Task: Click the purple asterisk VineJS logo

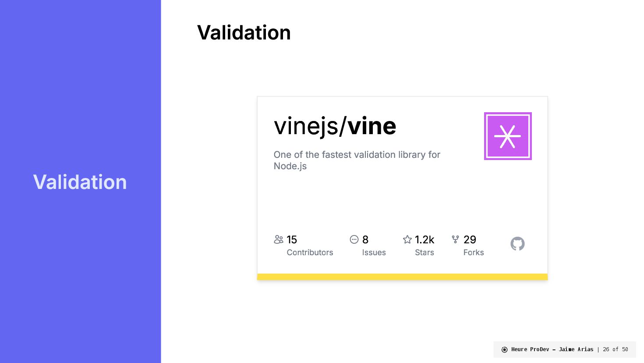Action: 508,136
